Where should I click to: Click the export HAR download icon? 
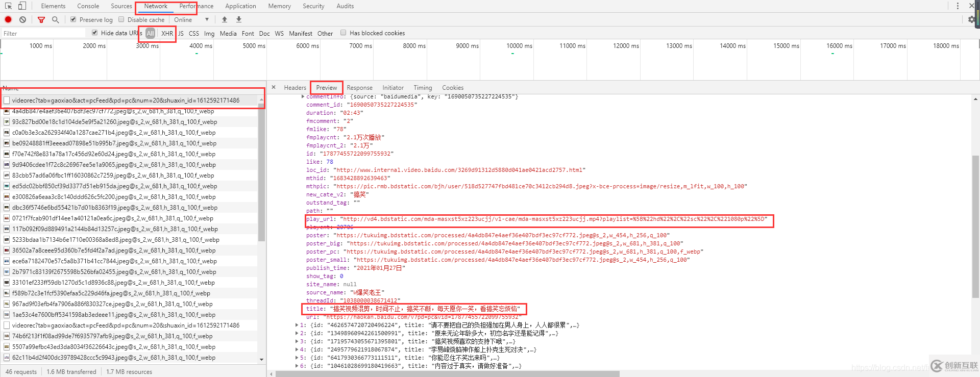238,19
